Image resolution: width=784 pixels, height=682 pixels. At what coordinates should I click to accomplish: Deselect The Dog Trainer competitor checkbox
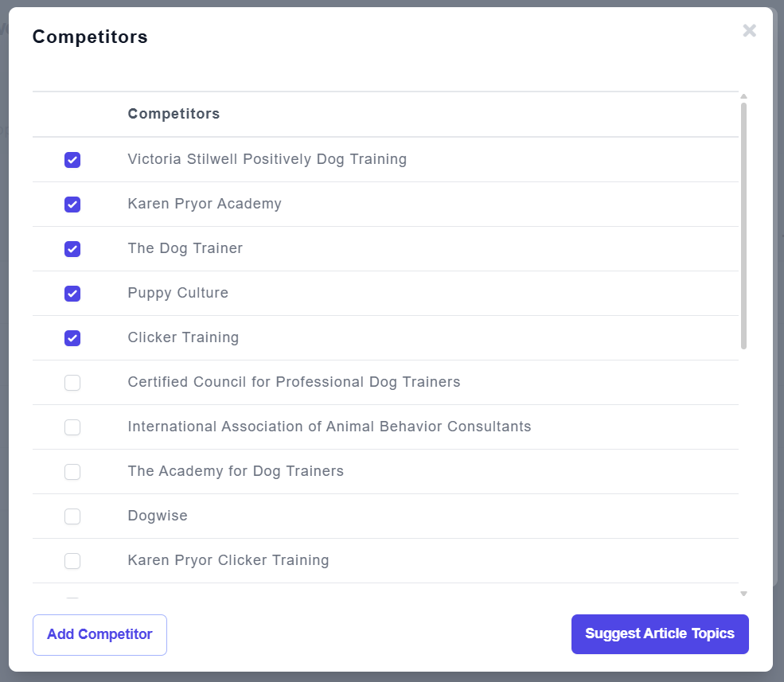click(72, 249)
